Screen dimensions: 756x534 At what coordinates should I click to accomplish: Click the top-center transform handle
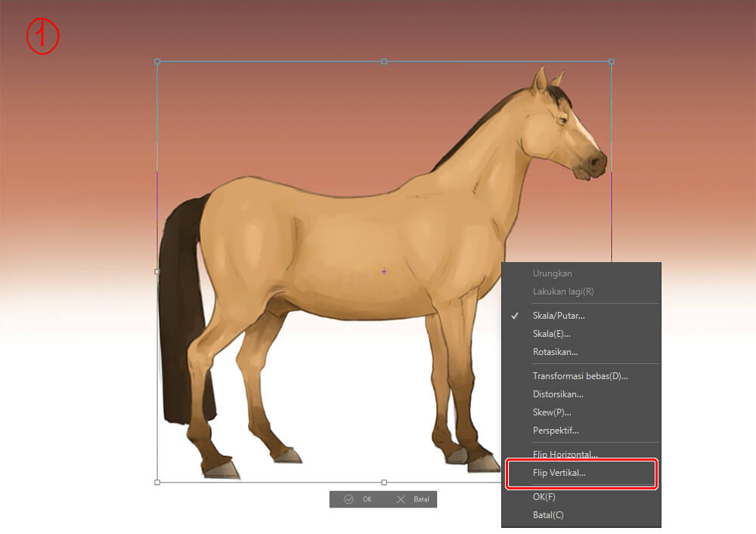click(384, 61)
